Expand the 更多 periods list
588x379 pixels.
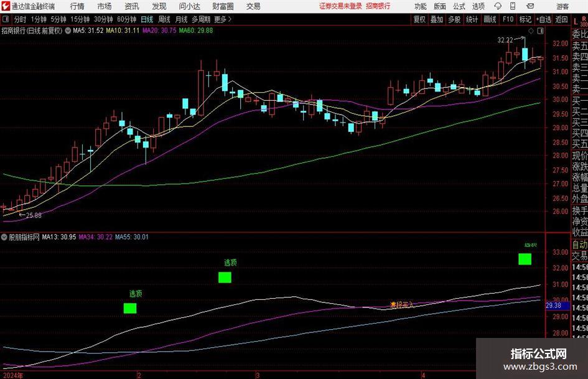[x=223, y=19]
